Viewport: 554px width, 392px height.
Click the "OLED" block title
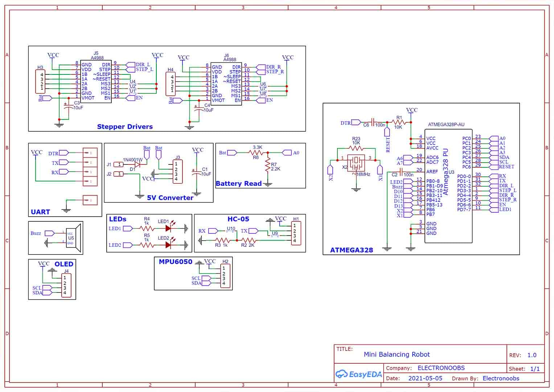(x=64, y=264)
